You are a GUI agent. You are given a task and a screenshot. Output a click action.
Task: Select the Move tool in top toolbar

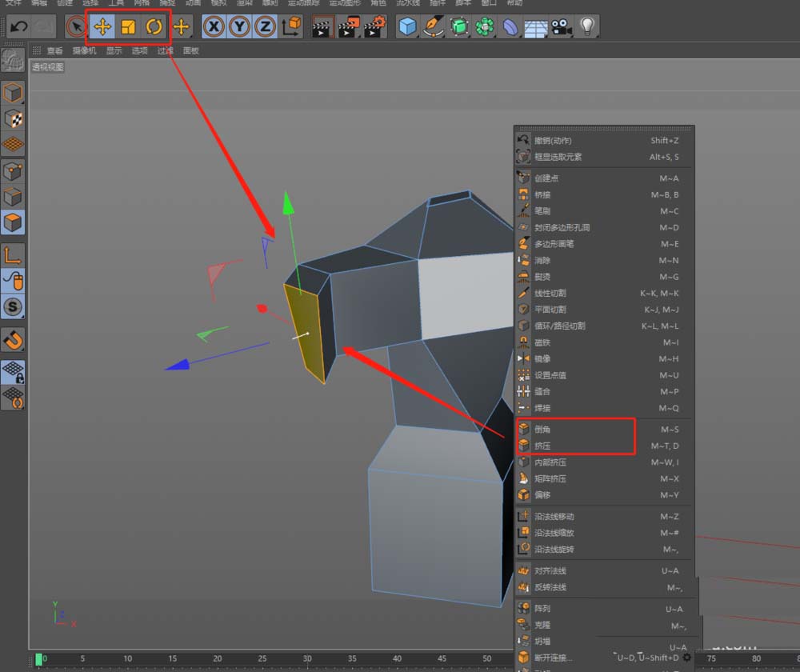click(102, 27)
